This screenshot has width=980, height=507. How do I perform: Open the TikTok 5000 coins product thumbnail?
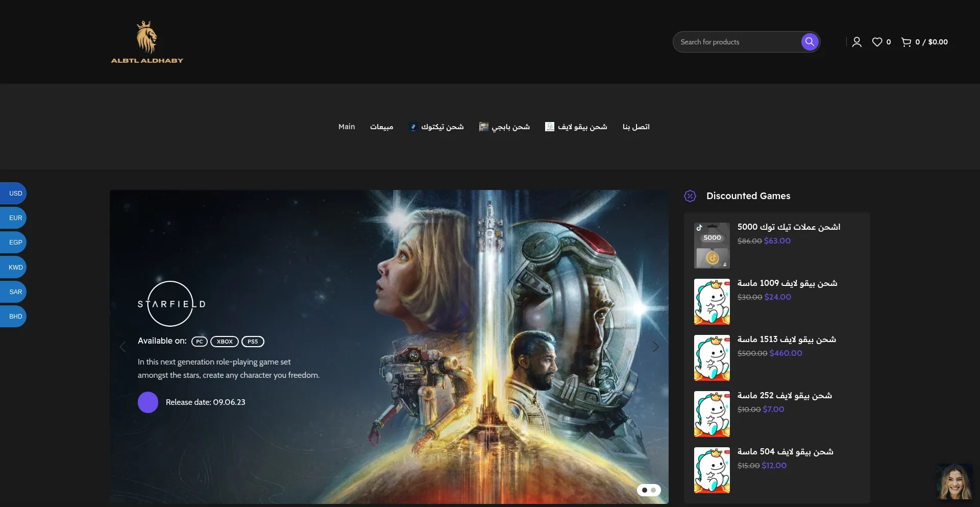point(712,246)
